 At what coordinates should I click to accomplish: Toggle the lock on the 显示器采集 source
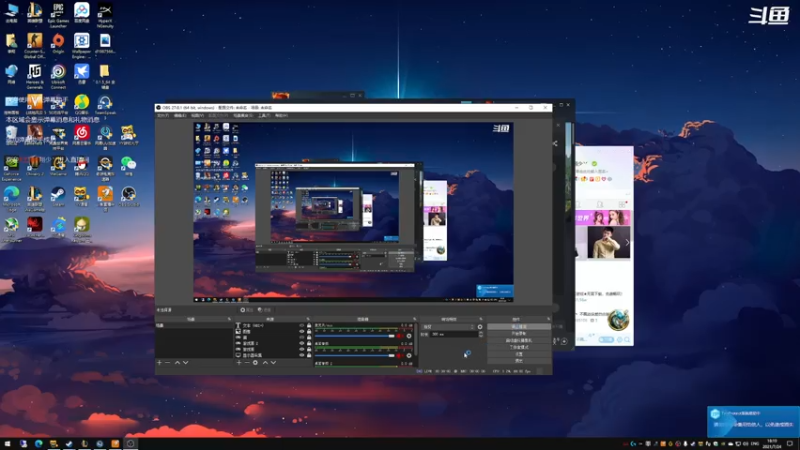pyautogui.click(x=309, y=355)
